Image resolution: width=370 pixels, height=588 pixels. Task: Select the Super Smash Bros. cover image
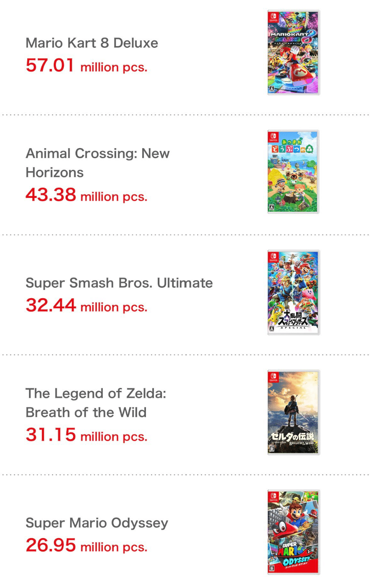point(293,292)
